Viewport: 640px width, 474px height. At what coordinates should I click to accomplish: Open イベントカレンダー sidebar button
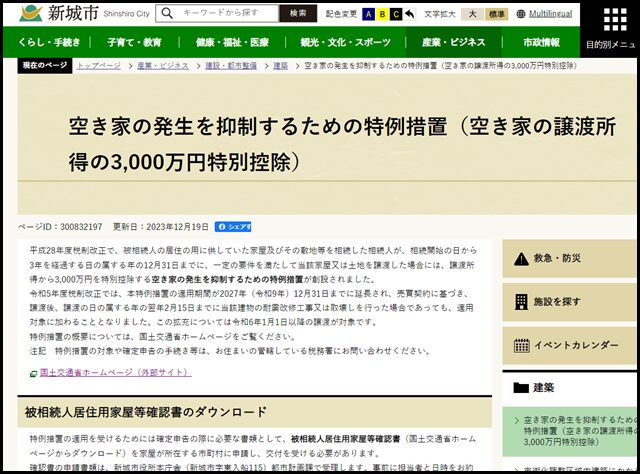pos(569,345)
